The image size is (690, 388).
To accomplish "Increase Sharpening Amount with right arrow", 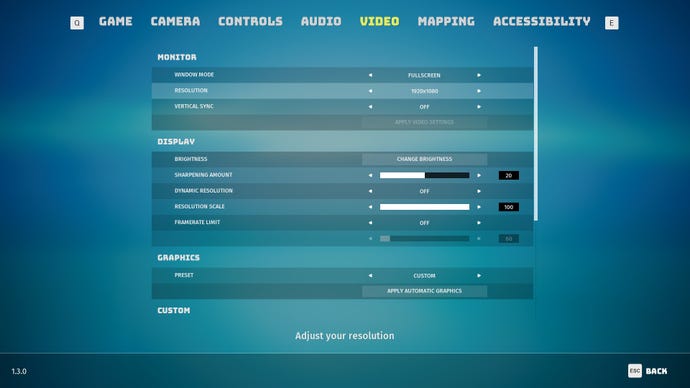I will [479, 176].
